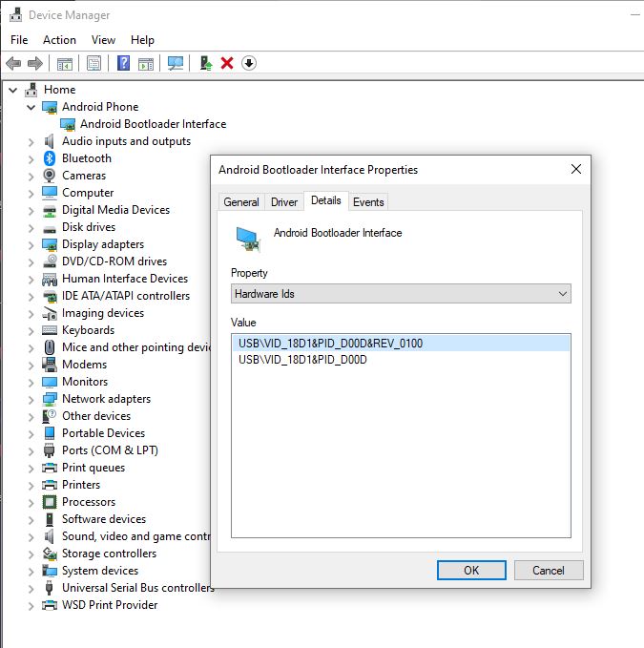Open the Action menu
Viewport: 644px width, 648px height.
(x=59, y=40)
